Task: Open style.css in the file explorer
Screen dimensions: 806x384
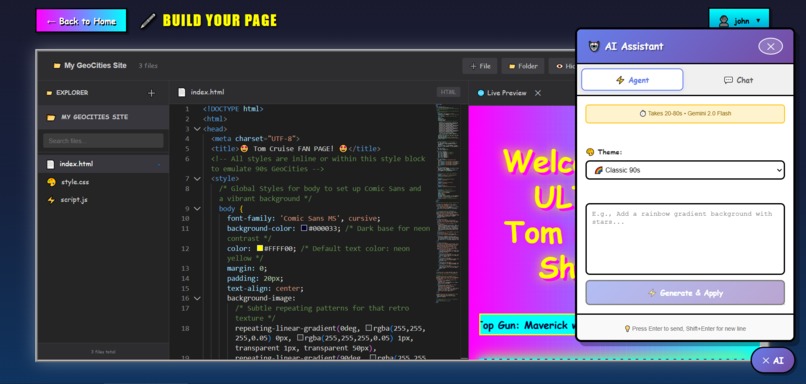Action: (x=103, y=182)
